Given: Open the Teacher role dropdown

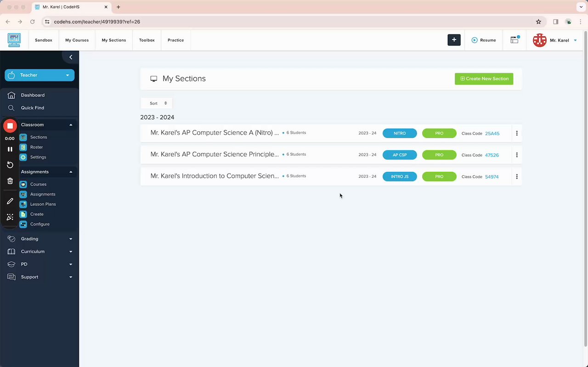Looking at the screenshot, I should (40, 75).
